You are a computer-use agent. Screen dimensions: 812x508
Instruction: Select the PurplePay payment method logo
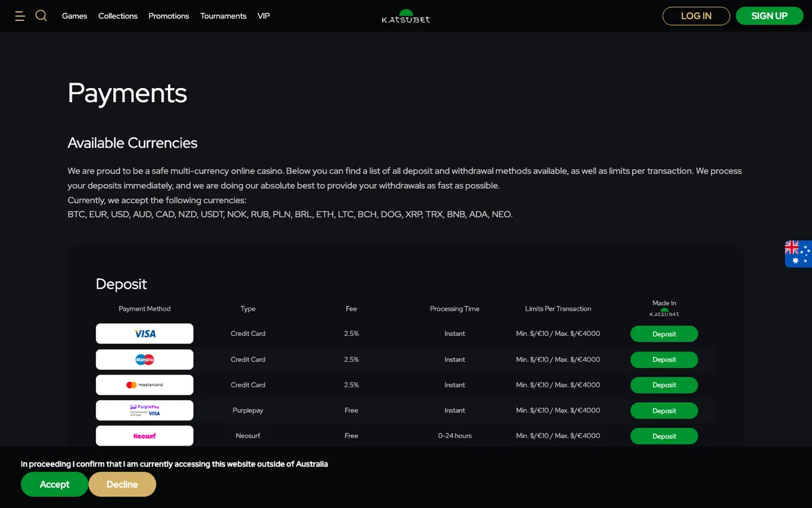click(145, 410)
